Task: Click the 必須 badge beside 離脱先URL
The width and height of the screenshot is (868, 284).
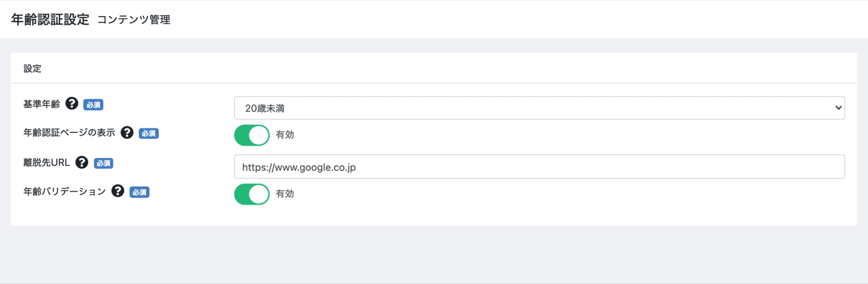Action: tap(104, 163)
